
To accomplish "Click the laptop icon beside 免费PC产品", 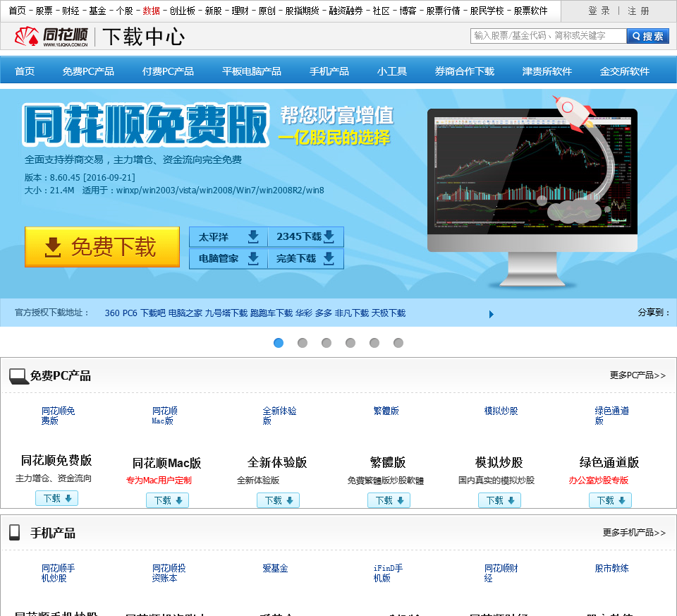I will pyautogui.click(x=19, y=376).
